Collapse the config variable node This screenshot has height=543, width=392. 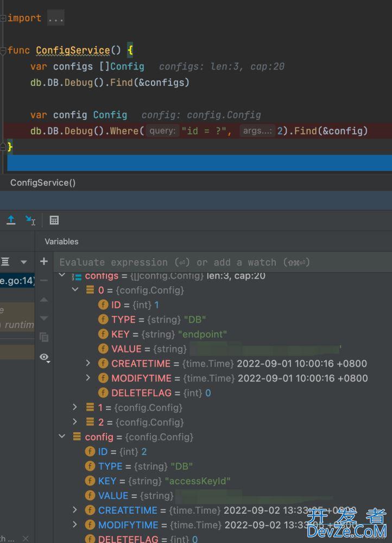pyautogui.click(x=62, y=437)
